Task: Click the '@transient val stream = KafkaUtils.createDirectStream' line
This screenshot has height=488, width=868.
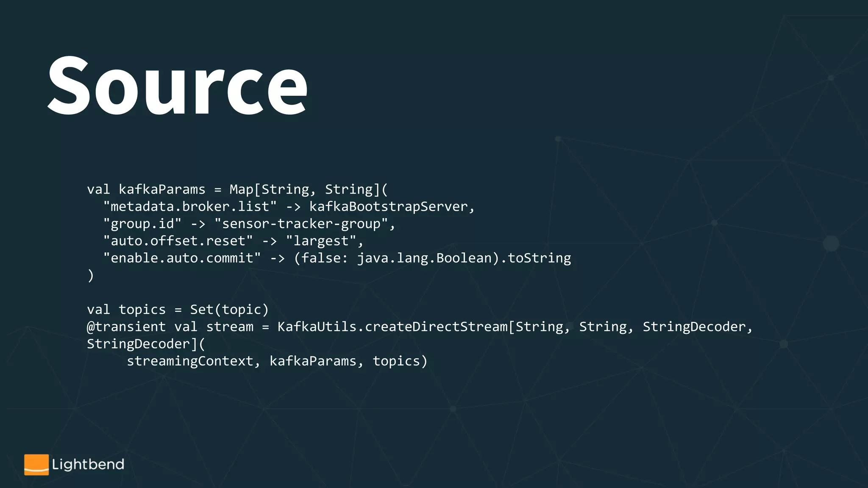Action: [420, 327]
